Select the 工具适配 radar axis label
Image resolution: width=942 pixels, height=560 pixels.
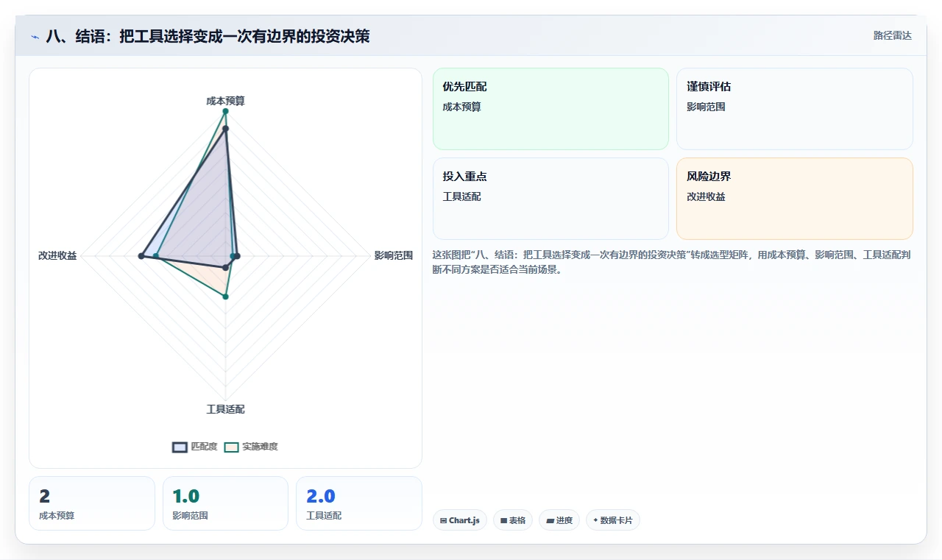point(225,409)
